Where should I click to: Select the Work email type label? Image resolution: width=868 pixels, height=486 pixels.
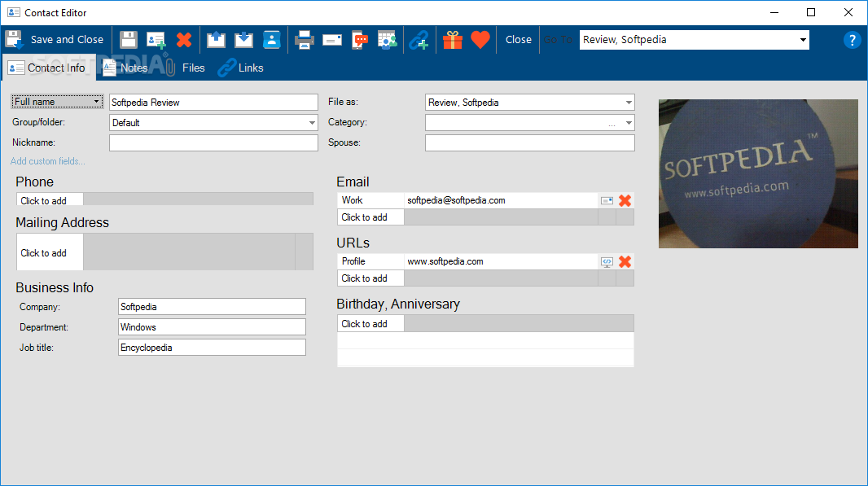point(370,200)
